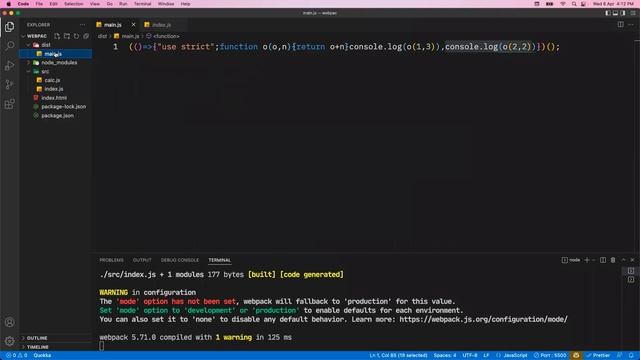Switch to the PROBLEMS panel tab
This screenshot has width=640, height=360.
tap(111, 260)
